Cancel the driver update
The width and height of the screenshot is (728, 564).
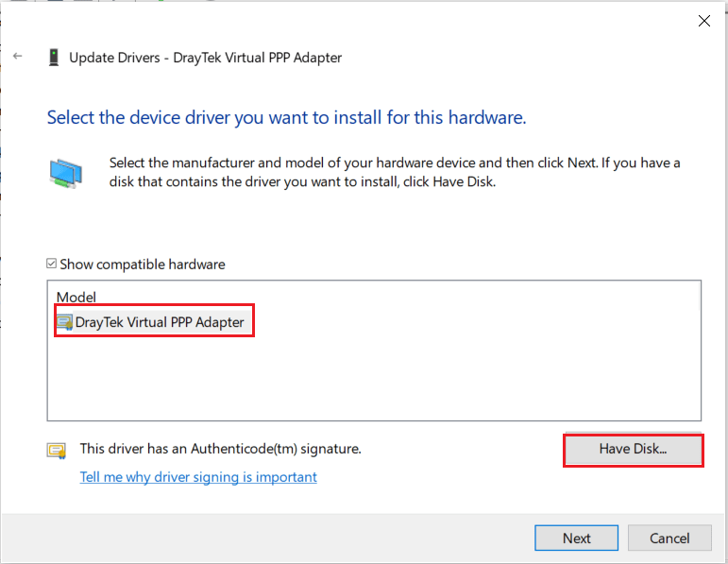(x=669, y=538)
